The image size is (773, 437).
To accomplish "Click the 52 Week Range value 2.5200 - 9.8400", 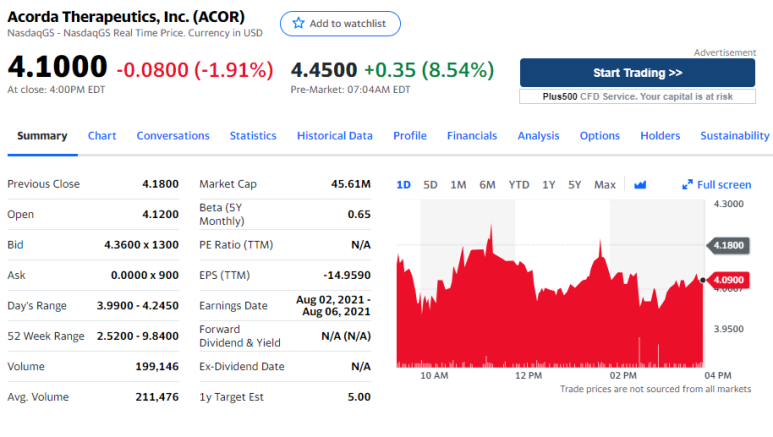I will 138,336.
